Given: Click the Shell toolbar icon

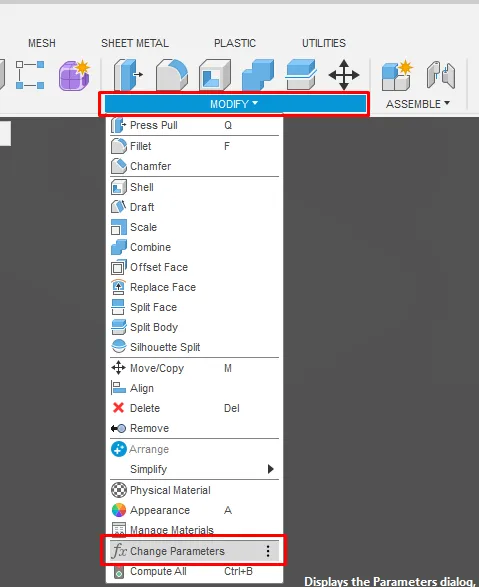Looking at the screenshot, I should click(215, 74).
